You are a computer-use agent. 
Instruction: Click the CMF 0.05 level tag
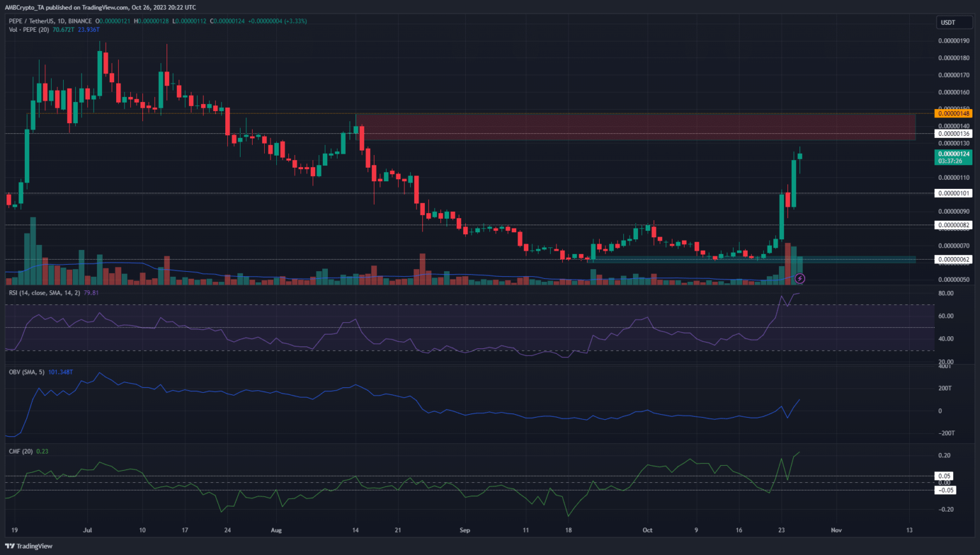click(944, 476)
